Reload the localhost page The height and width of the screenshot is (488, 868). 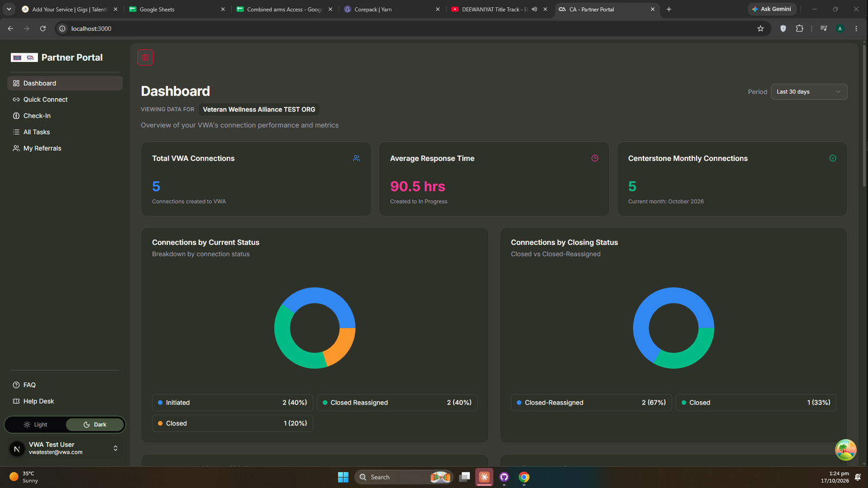click(43, 29)
